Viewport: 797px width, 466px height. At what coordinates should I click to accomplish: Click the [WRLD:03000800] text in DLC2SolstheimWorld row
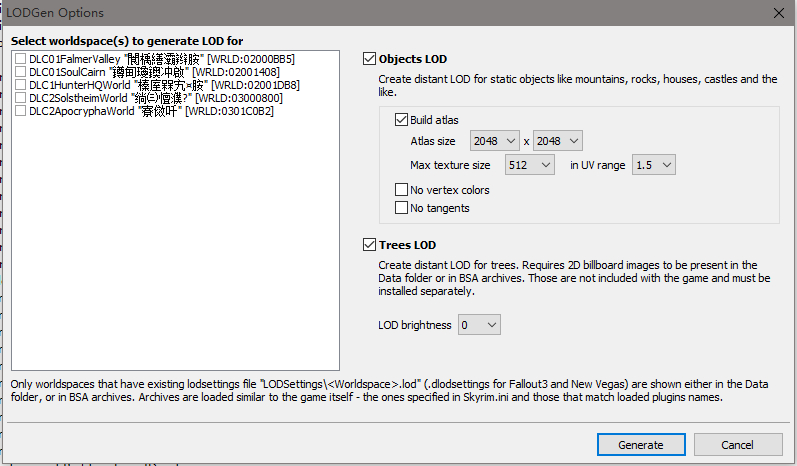click(239, 98)
